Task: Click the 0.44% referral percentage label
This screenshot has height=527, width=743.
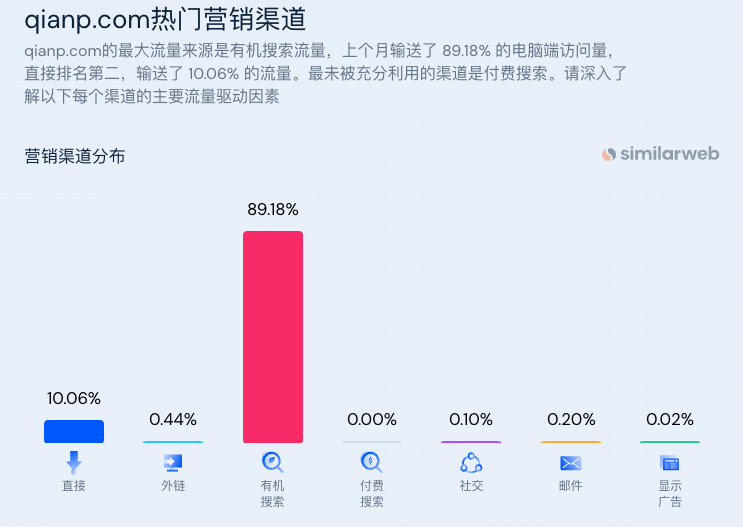Action: (173, 419)
